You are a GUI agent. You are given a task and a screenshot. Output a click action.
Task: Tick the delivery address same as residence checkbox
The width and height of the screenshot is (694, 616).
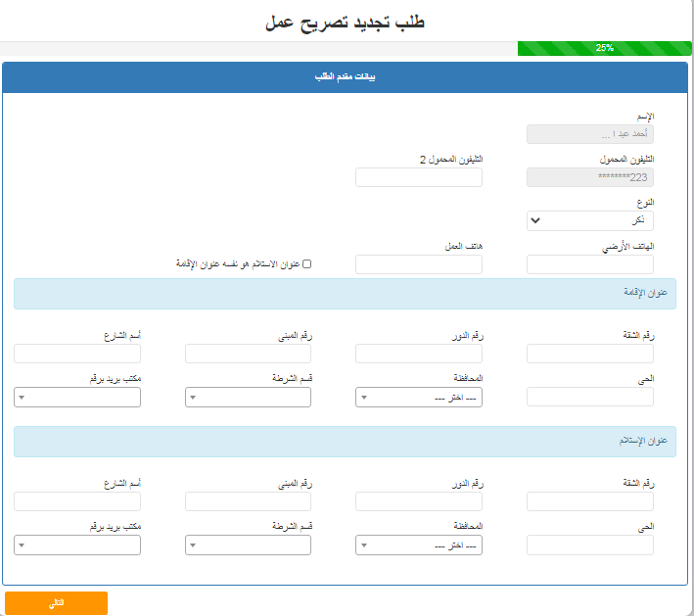point(306,263)
